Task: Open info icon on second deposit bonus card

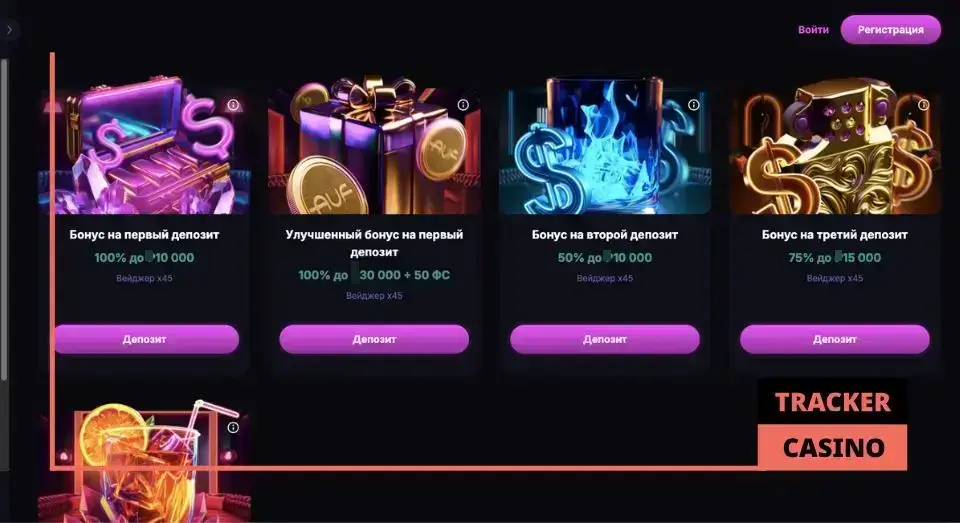Action: click(694, 105)
